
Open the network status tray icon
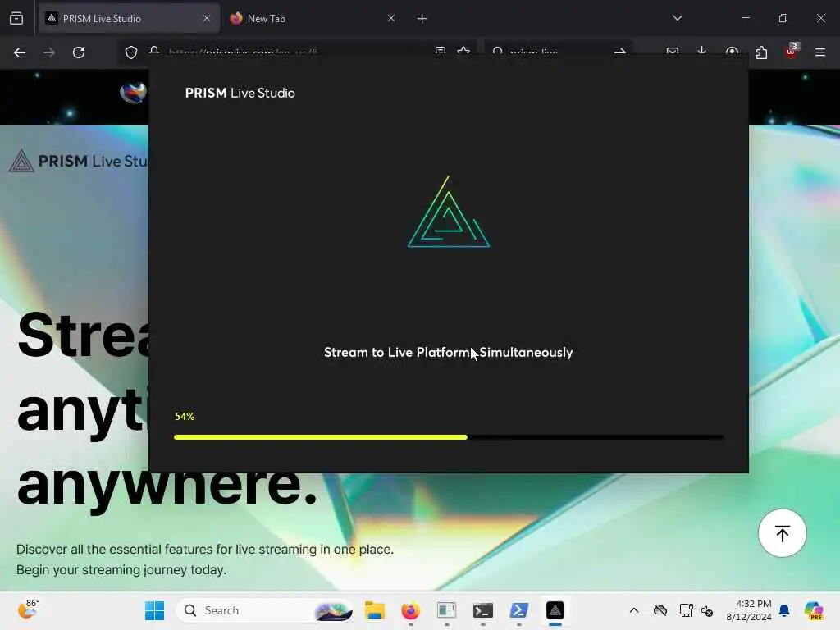686,610
